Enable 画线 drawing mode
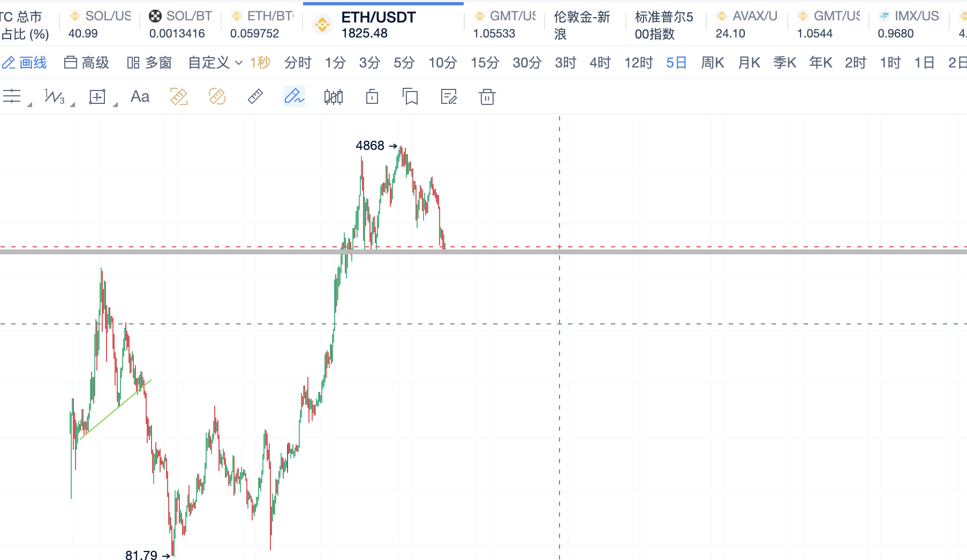 point(25,63)
